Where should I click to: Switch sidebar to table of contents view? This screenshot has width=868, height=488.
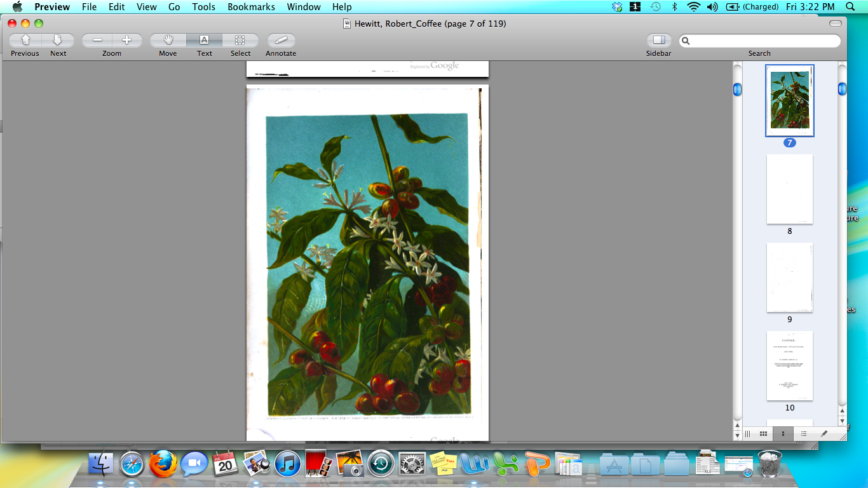pyautogui.click(x=804, y=434)
